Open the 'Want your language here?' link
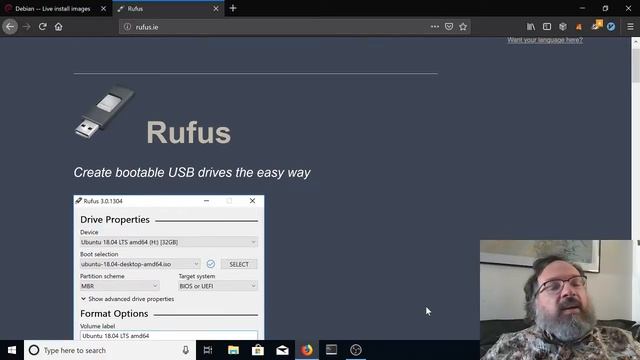The height and width of the screenshot is (360, 640). tap(545, 40)
